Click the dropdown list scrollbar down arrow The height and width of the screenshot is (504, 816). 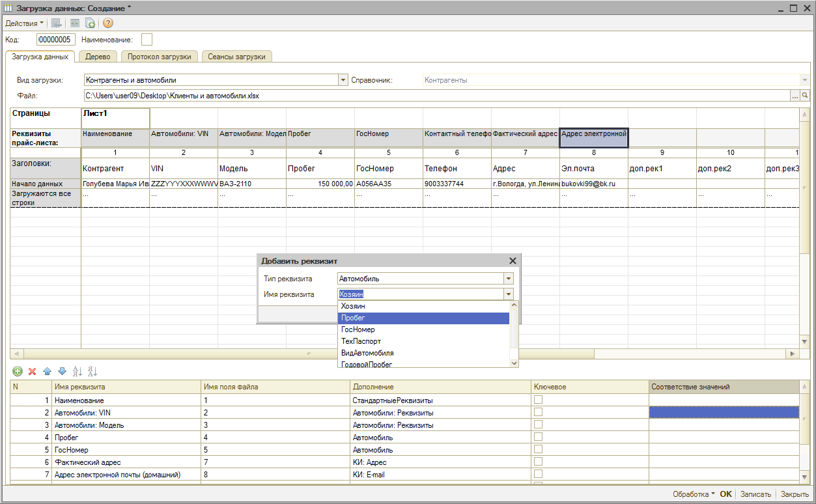coord(514,363)
